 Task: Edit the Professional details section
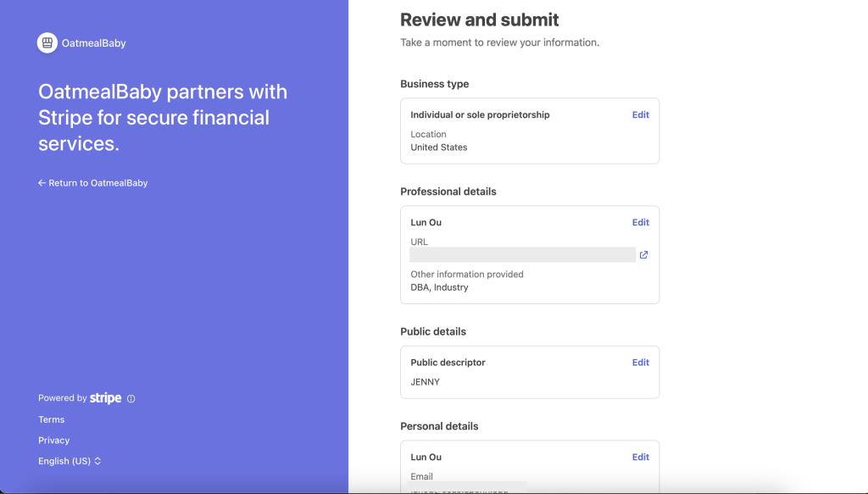(641, 222)
